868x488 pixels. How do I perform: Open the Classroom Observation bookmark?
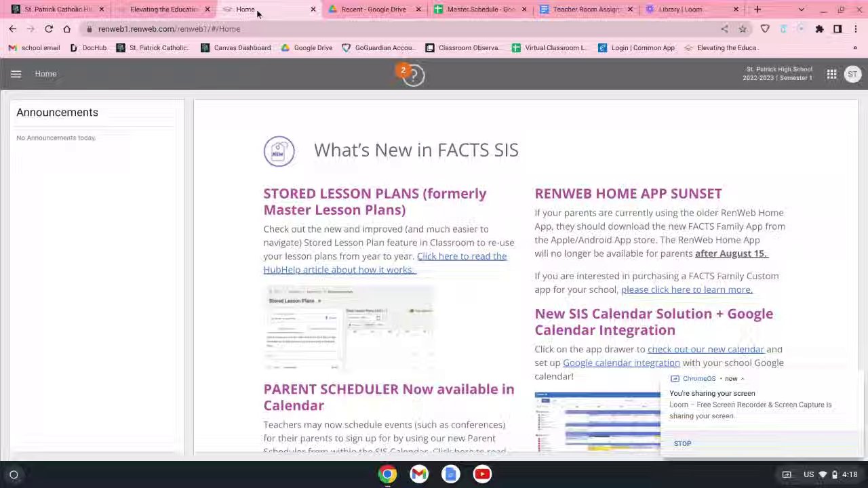click(462, 48)
